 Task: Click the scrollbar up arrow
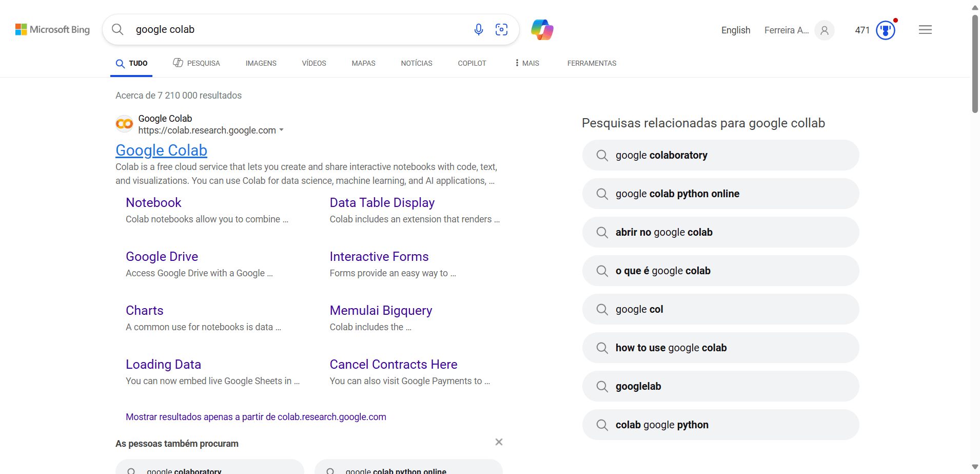click(975, 7)
